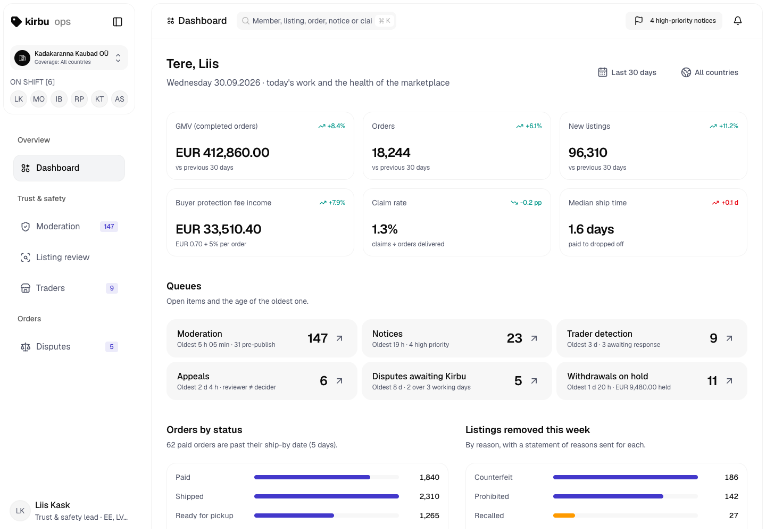766x532 pixels.
Task: Open the Last 30 days date range
Action: pyautogui.click(x=627, y=72)
